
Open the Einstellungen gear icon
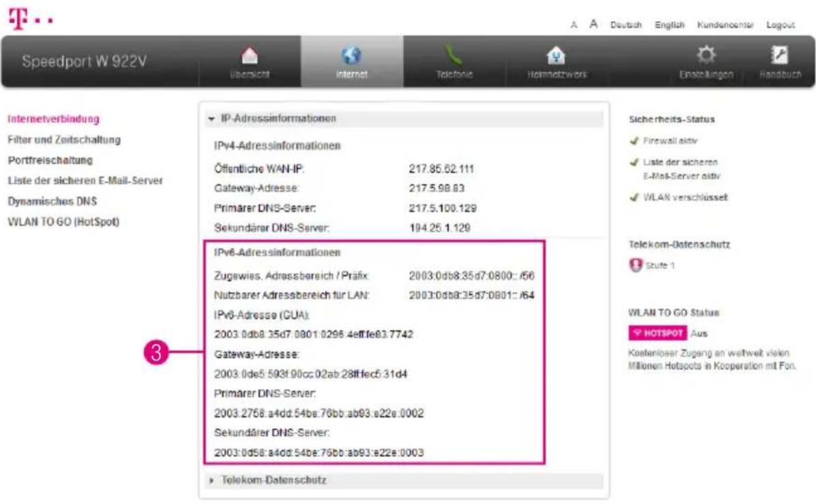pyautogui.click(x=706, y=54)
